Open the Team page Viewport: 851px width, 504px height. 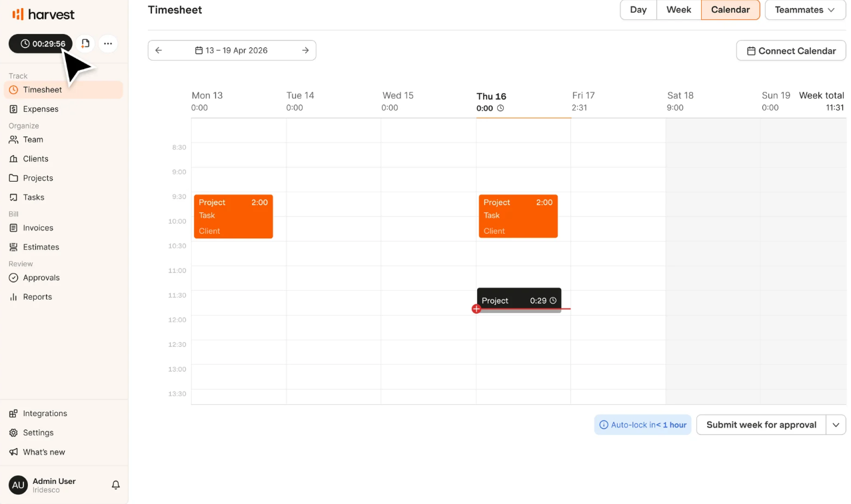pyautogui.click(x=63, y=140)
